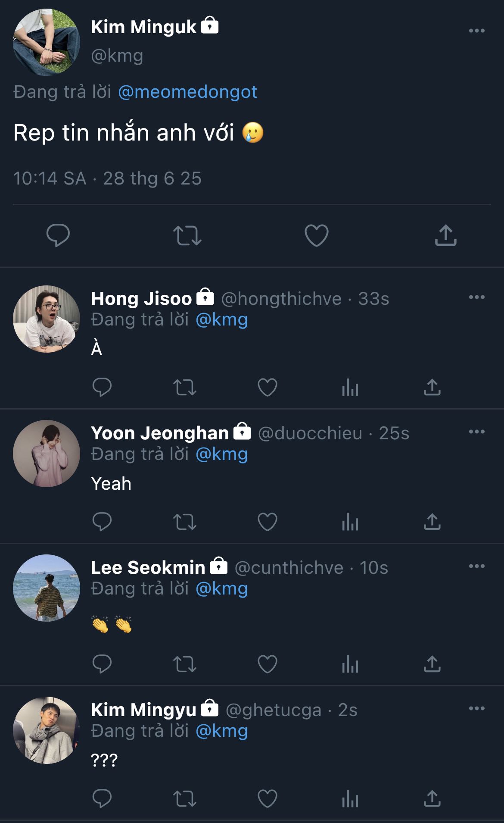The width and height of the screenshot is (504, 823).
Task: Retweet Kim Minguk's main tweet
Action: pos(187,235)
